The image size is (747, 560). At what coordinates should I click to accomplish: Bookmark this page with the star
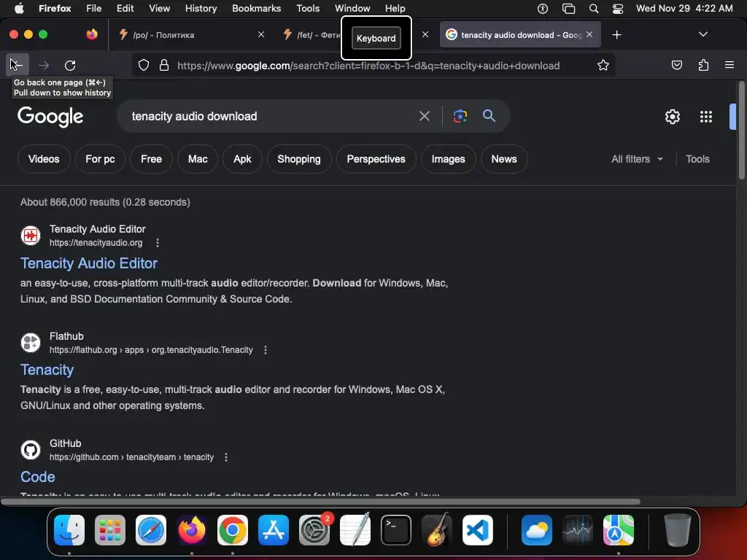[x=603, y=65]
